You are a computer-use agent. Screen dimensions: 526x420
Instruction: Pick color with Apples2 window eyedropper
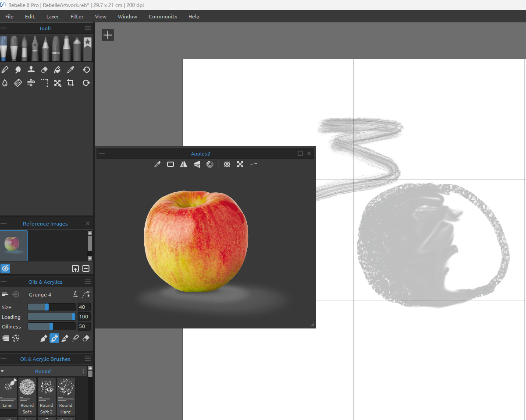[157, 164]
